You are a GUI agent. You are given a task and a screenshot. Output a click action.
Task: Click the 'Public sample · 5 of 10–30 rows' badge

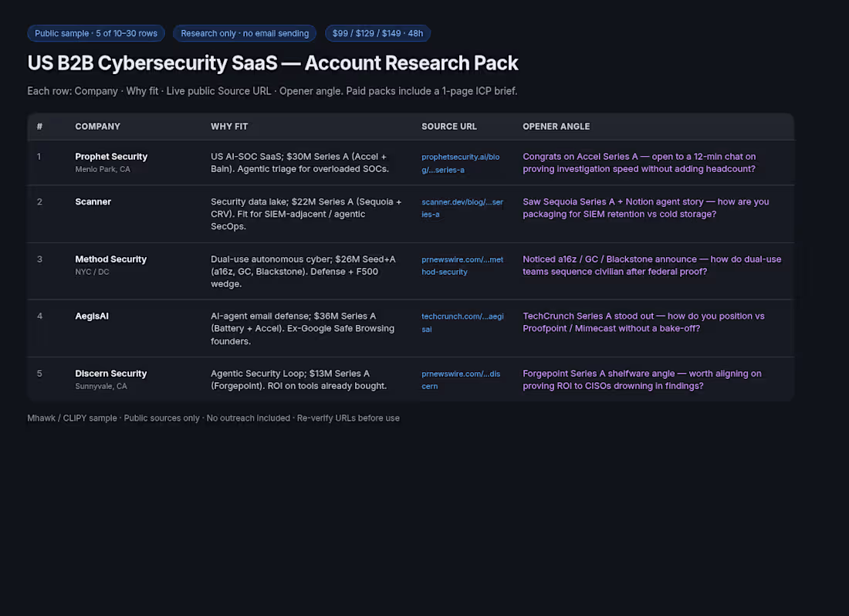coord(96,33)
